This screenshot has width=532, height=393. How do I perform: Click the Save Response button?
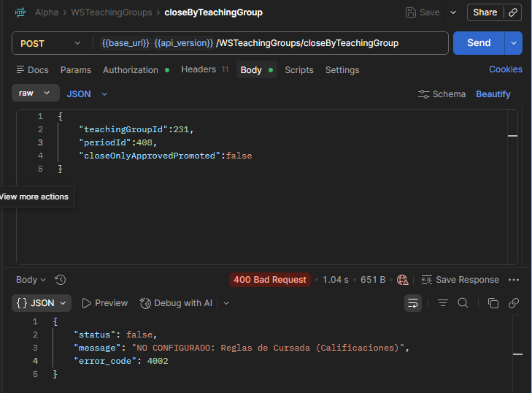pyautogui.click(x=460, y=280)
